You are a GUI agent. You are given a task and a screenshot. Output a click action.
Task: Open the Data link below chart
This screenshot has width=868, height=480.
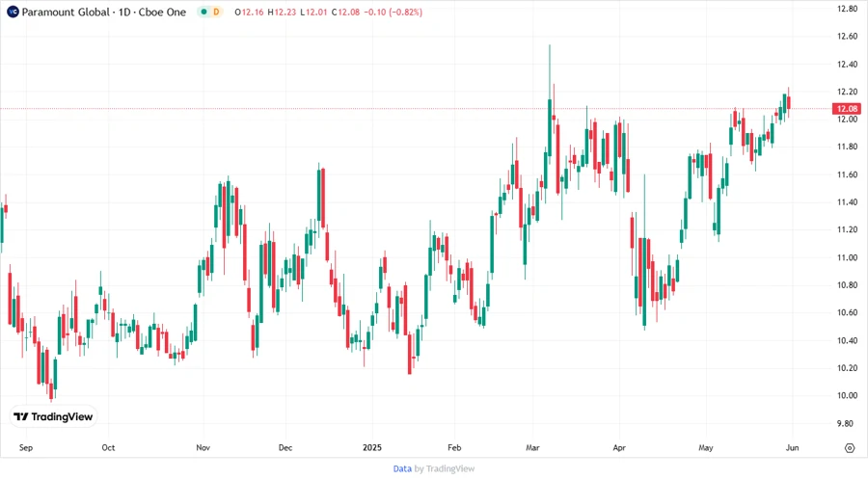coord(402,469)
